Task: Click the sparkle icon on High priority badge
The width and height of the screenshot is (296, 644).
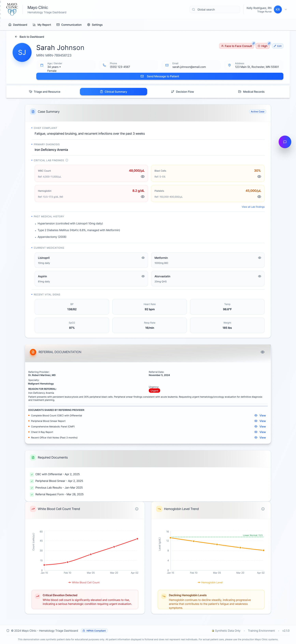Action: pos(269,43)
